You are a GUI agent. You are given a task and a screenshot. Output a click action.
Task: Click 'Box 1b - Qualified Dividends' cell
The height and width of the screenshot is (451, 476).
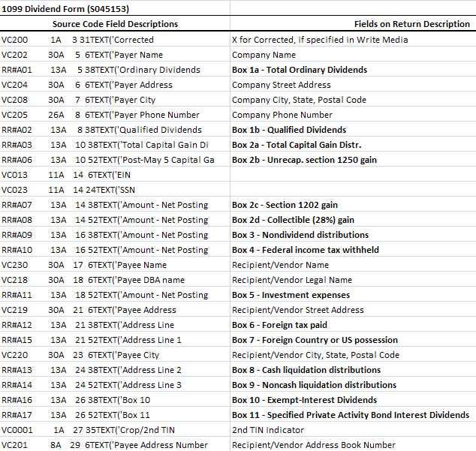(353, 130)
